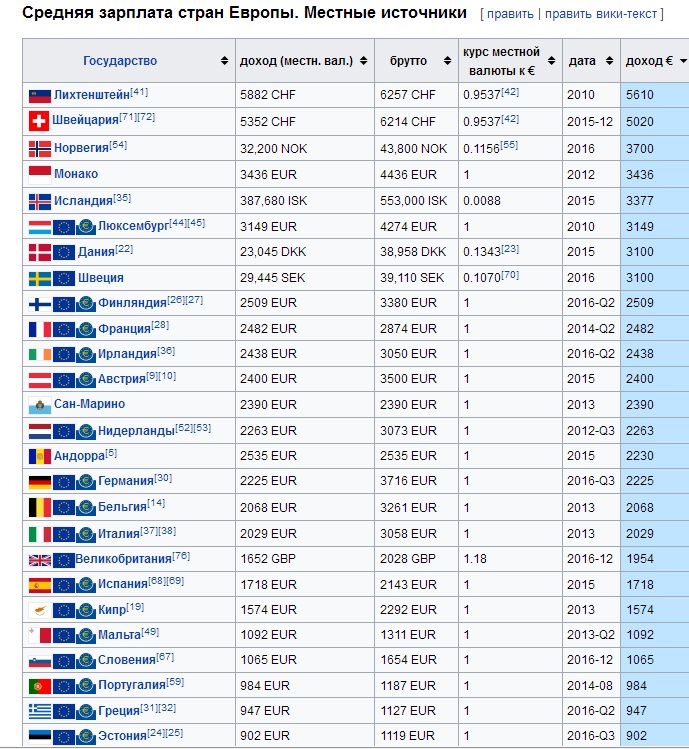Viewport: 689px width, 749px height.
Task: Click the Iceland flag icon
Action: click(39, 200)
